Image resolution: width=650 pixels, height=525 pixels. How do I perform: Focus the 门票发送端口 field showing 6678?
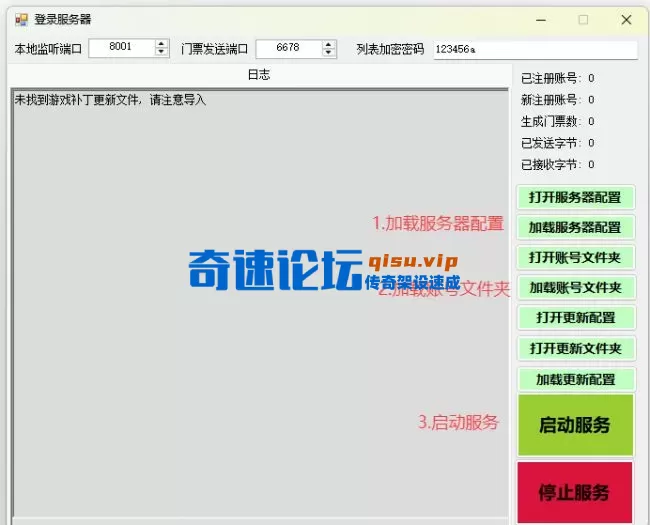click(287, 48)
